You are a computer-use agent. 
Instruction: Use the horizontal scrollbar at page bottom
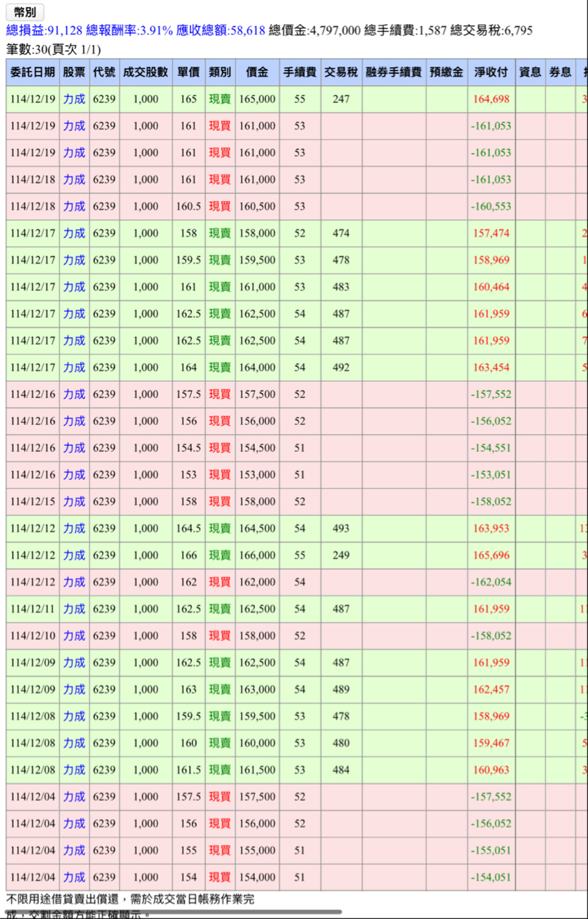point(173,912)
